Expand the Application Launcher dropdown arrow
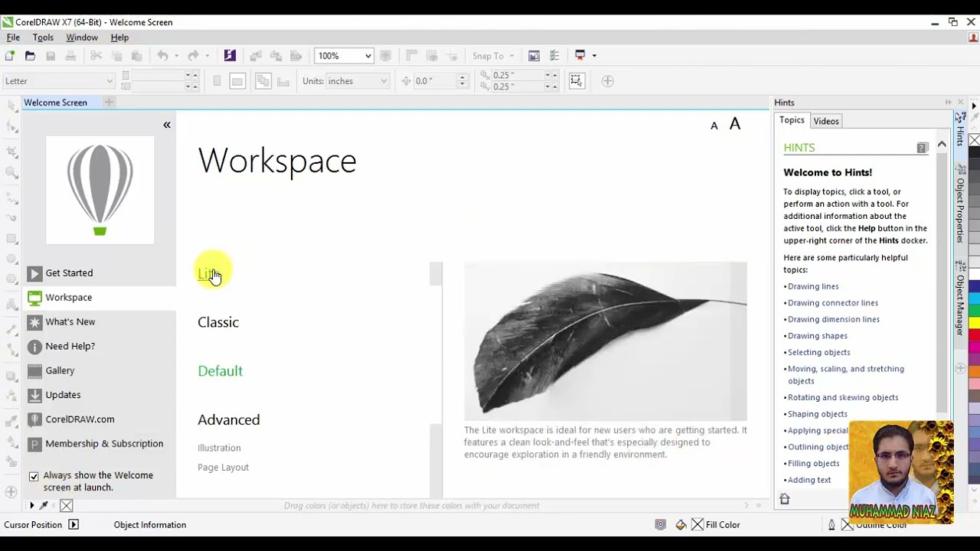This screenshot has height=551, width=980. (x=593, y=56)
